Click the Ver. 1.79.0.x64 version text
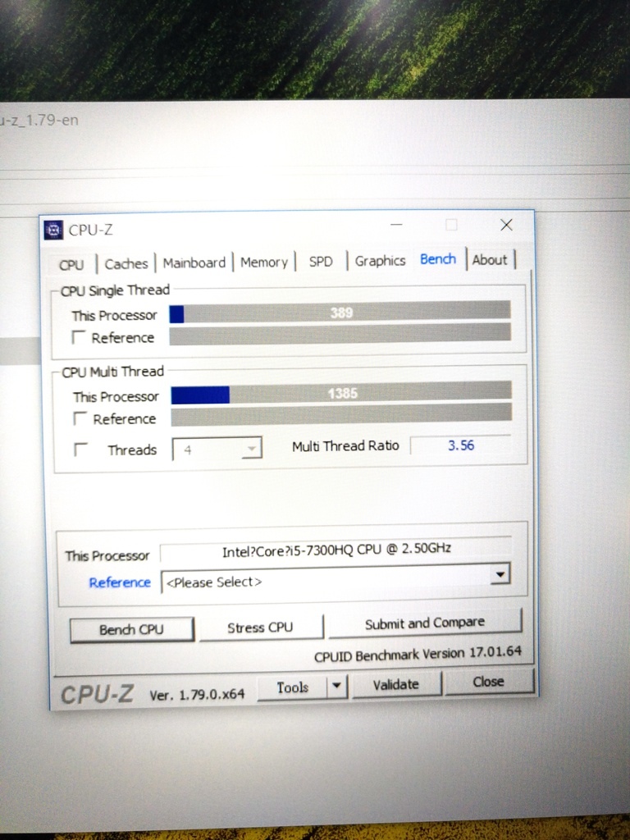The image size is (630, 840). tap(197, 695)
